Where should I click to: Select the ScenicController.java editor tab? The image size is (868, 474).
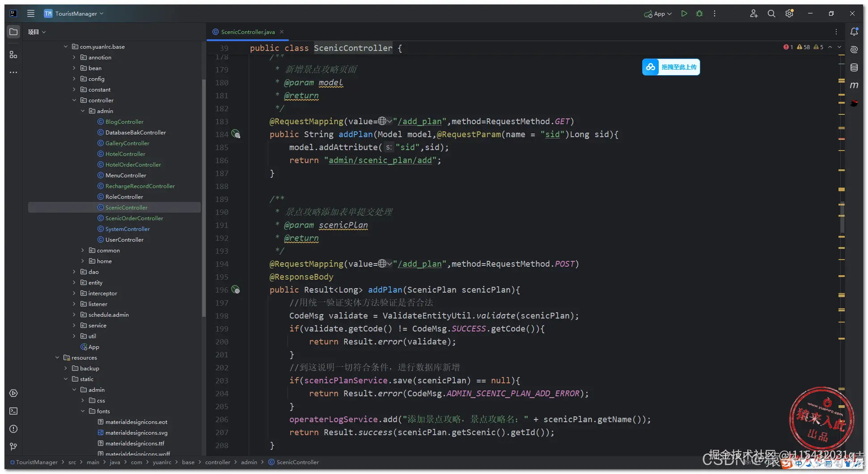(x=248, y=32)
